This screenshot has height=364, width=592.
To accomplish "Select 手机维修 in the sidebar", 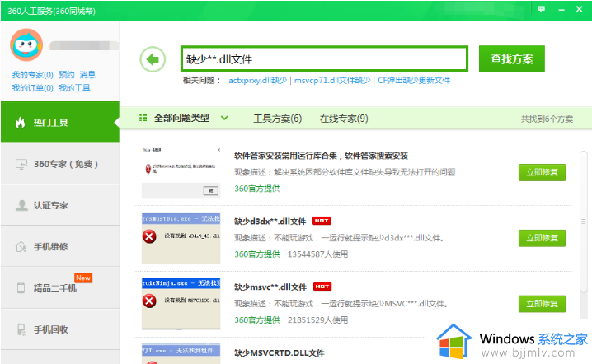I will tap(60, 247).
